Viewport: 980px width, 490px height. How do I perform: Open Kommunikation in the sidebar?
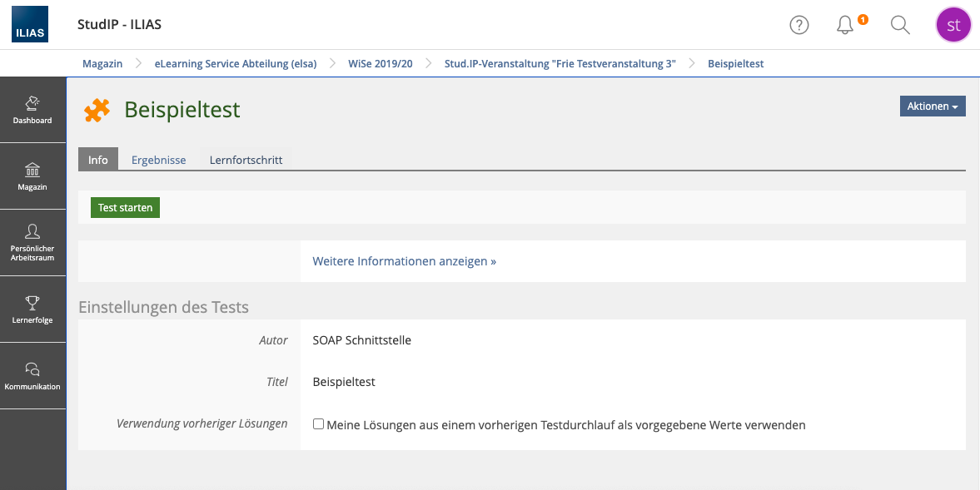coord(32,376)
